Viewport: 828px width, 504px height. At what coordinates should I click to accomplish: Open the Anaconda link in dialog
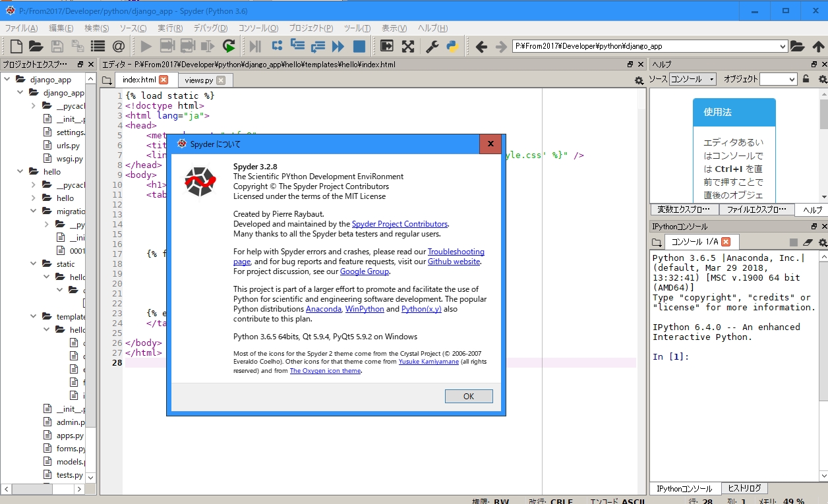[x=324, y=309]
